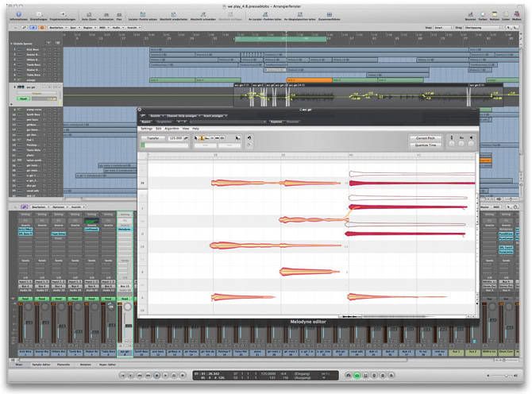The height and width of the screenshot is (394, 532).
Task: Click the undo arrow icon in Melodyne
Action: [x=249, y=137]
